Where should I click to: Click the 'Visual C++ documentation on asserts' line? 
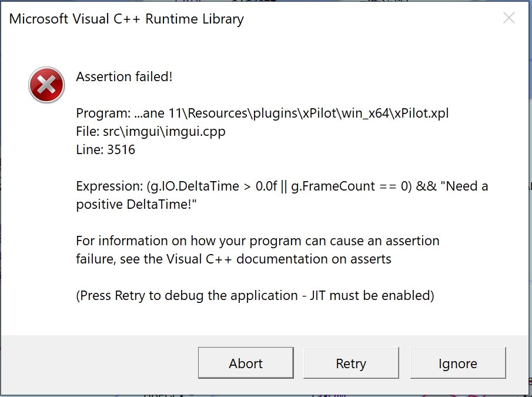(233, 259)
